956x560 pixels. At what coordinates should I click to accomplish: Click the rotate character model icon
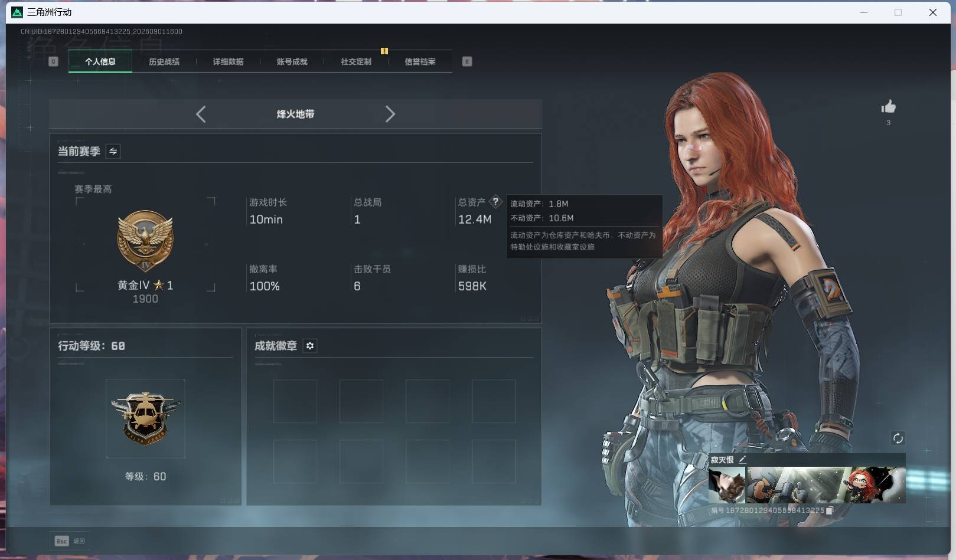pos(898,438)
